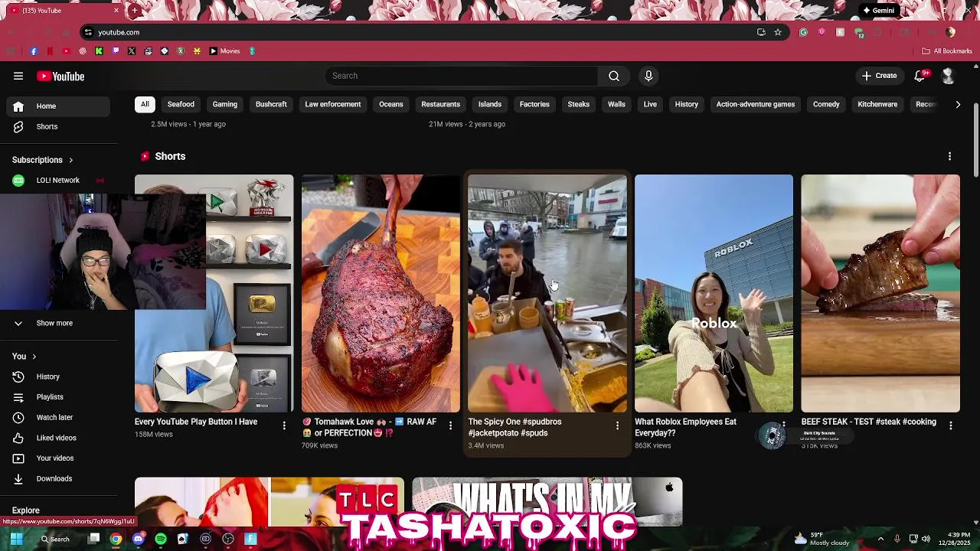Viewport: 980px width, 551px height.
Task: Show next filter chips with right arrow
Action: (x=958, y=104)
